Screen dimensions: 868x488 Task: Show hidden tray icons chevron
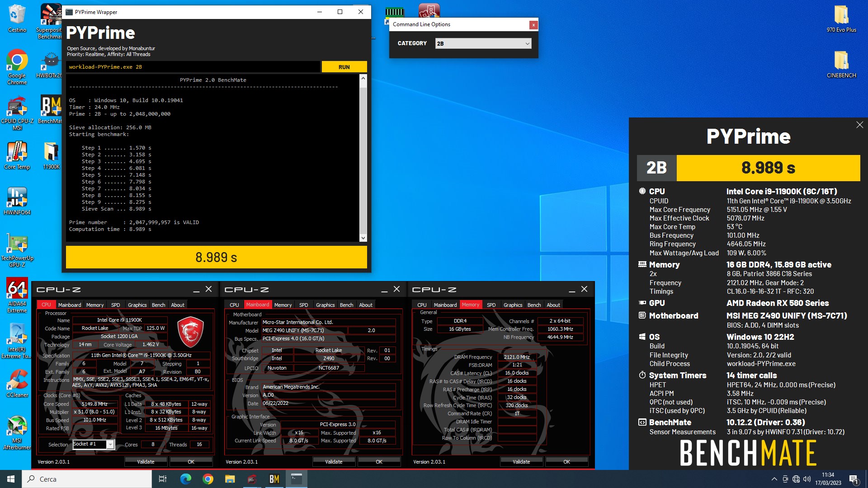[x=774, y=479]
